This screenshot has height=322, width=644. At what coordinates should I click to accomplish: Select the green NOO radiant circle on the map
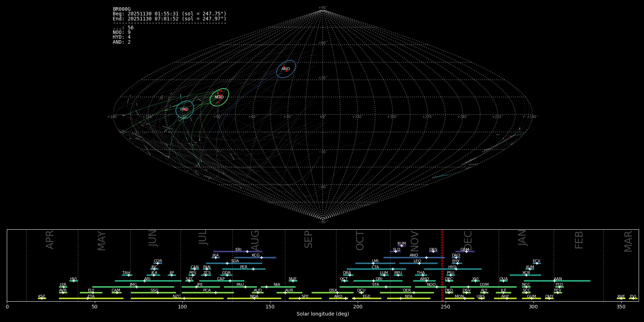pyautogui.click(x=219, y=97)
